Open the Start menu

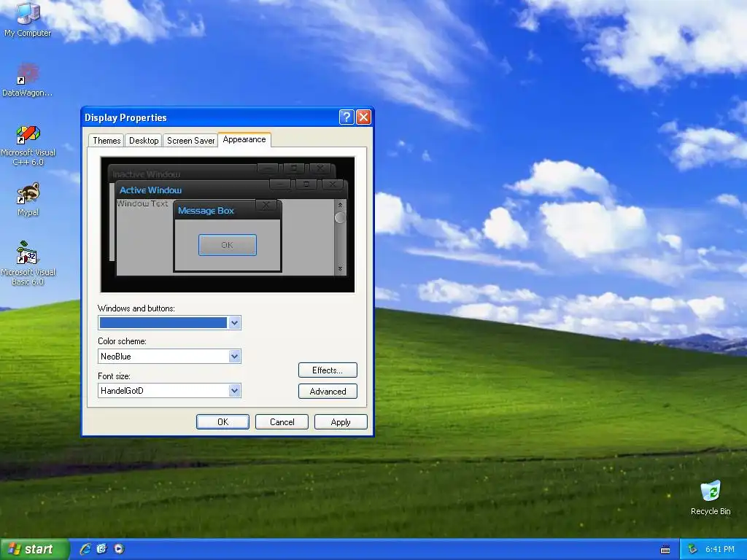pos(34,549)
